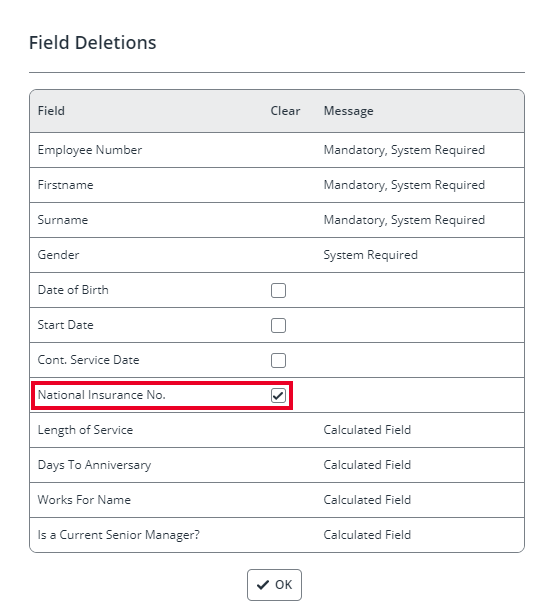The image size is (555, 603).
Task: Click the Clear column header
Action: tap(285, 111)
